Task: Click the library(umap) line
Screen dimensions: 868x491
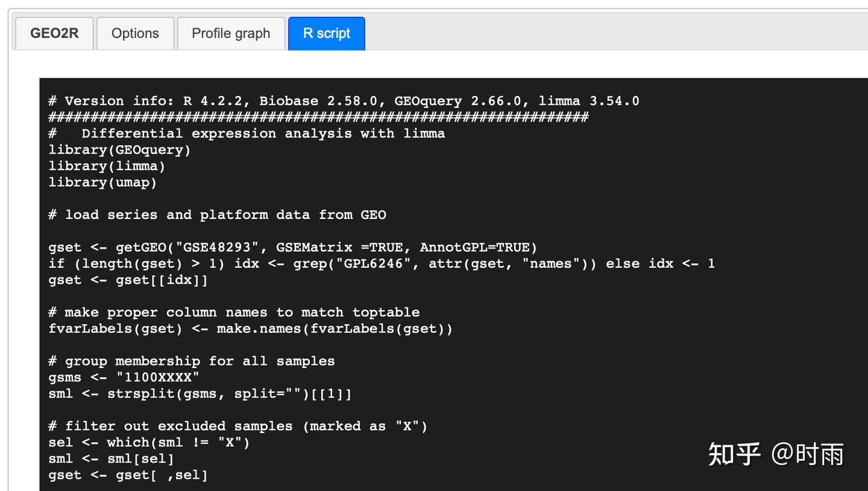Action: (x=102, y=182)
